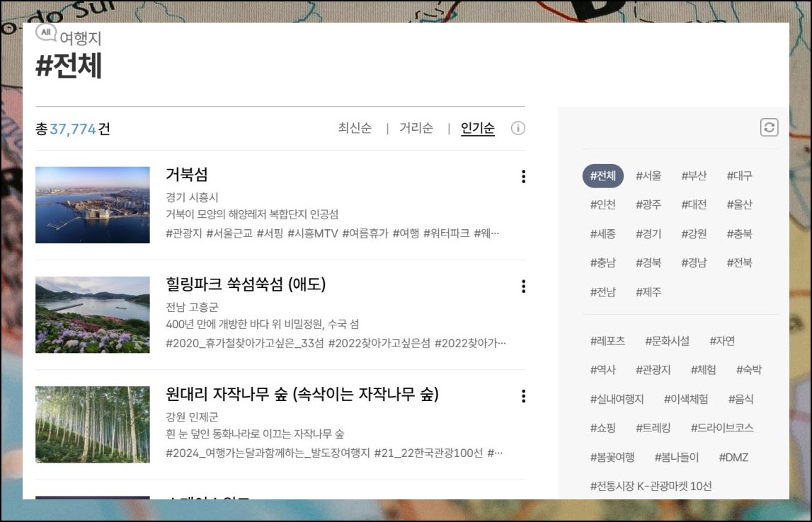Filter by the #경남 tag
Image resolution: width=812 pixels, height=522 pixels.
coord(694,263)
